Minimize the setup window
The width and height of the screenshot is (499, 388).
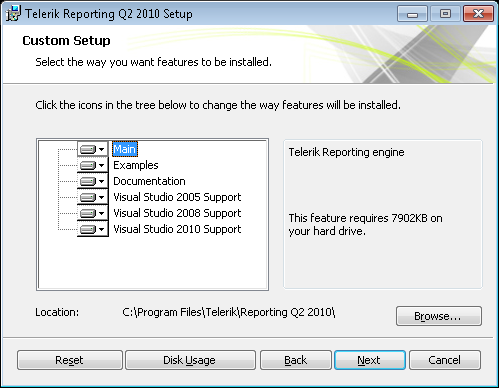click(412, 14)
